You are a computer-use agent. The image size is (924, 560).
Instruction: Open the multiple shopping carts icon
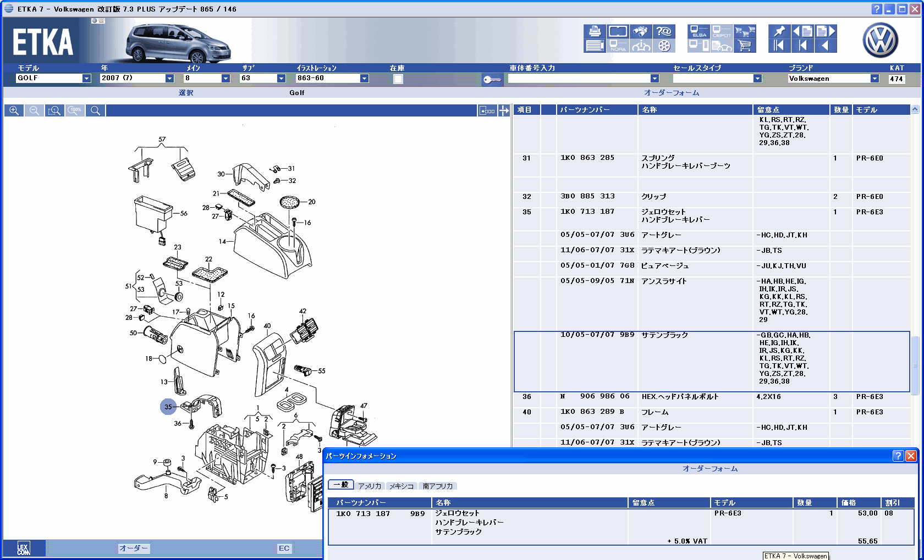click(x=745, y=31)
